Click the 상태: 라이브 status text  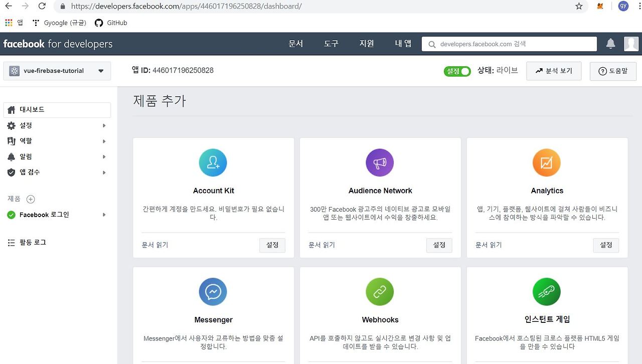pos(498,71)
